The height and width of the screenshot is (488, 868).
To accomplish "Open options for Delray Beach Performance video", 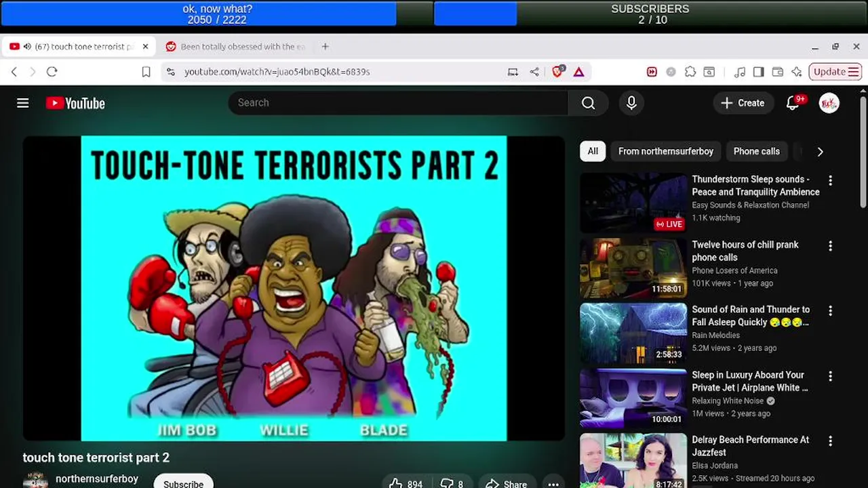I will [830, 441].
